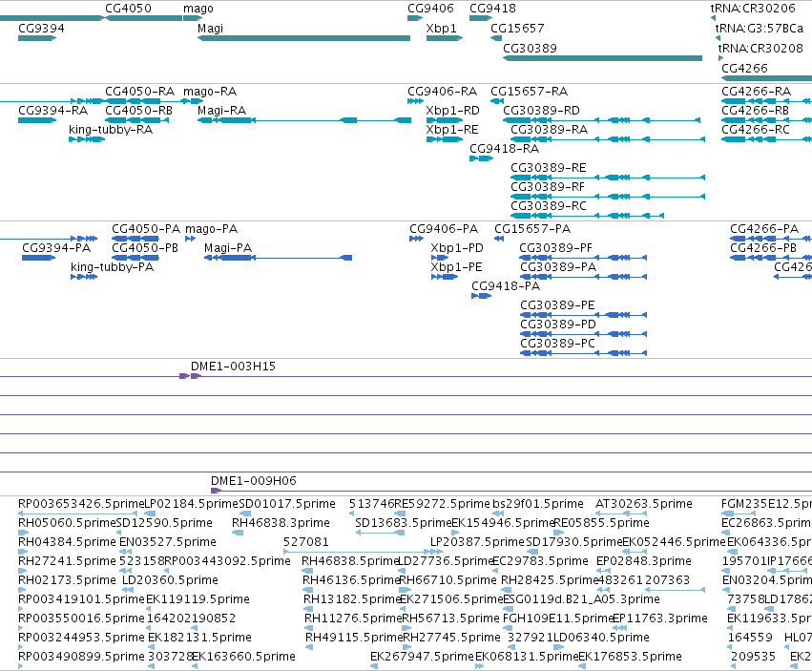Select EST RP003653426.5prime
Screen dimensions: 812x671
point(77,514)
